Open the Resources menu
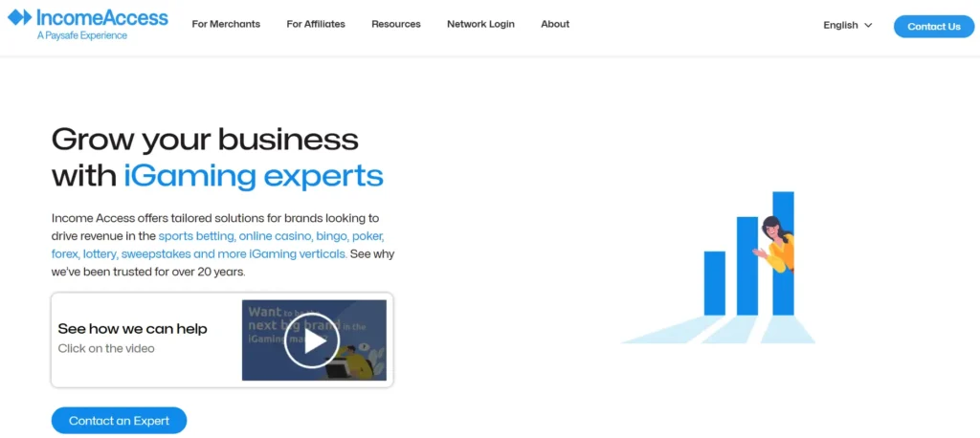The height and width of the screenshot is (438, 980). [x=395, y=24]
